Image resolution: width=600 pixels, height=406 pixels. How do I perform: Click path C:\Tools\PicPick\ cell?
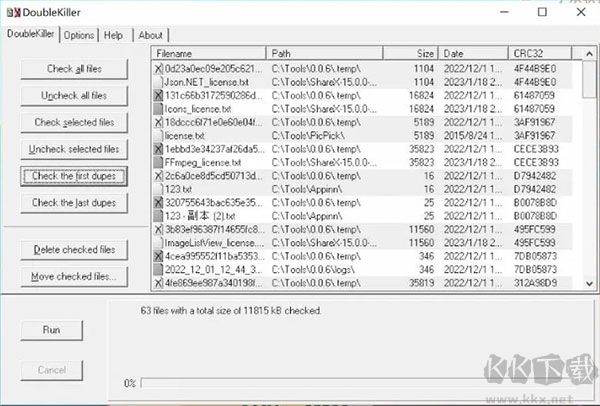[x=308, y=136]
